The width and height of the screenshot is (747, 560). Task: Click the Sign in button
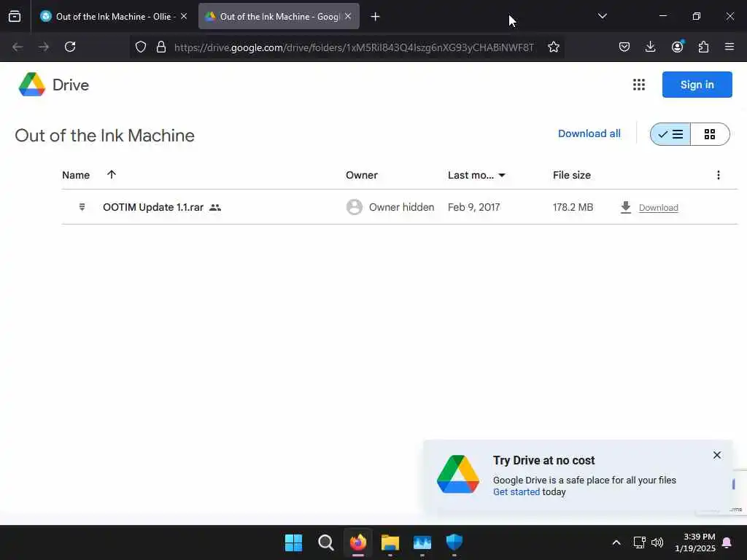(697, 85)
